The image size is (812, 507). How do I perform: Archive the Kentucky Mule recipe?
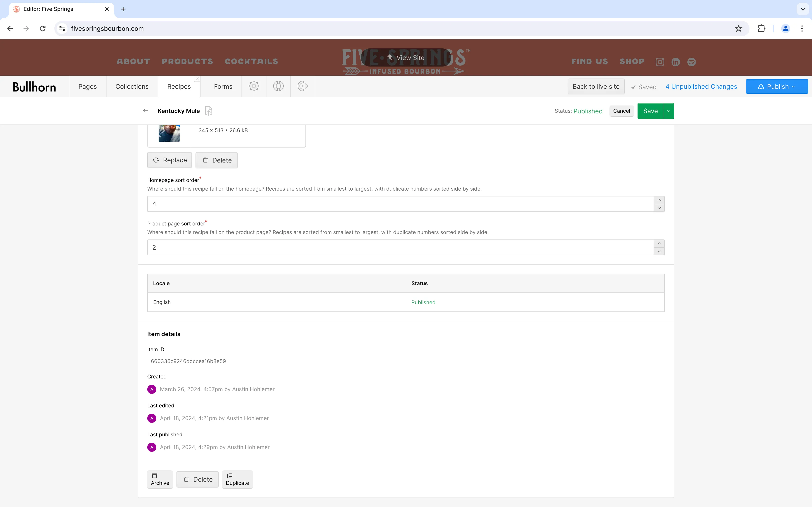coord(160,479)
